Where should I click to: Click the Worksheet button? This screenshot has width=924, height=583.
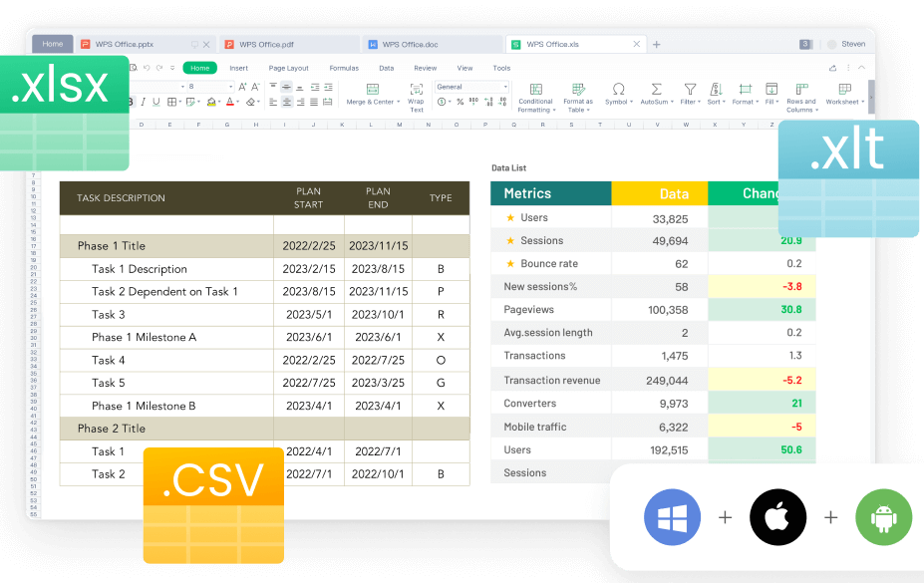842,95
